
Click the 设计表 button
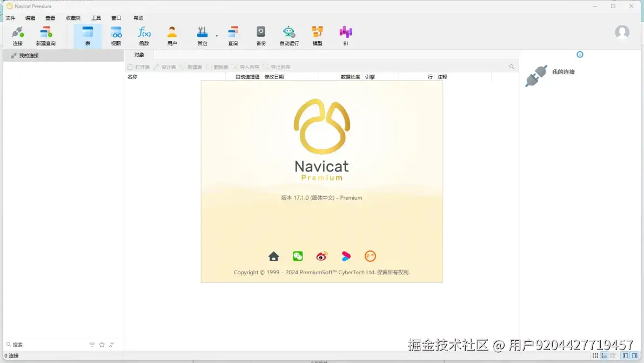(165, 67)
